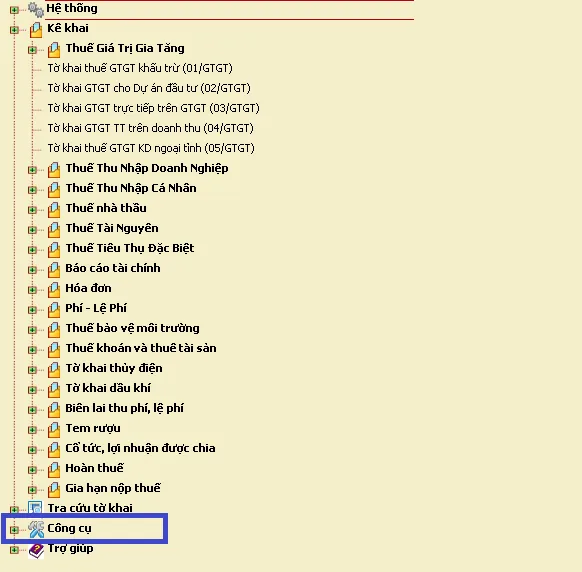Click the gears icon beside Hệ thống
Viewport: 582px width, 572px height.
pos(36,9)
